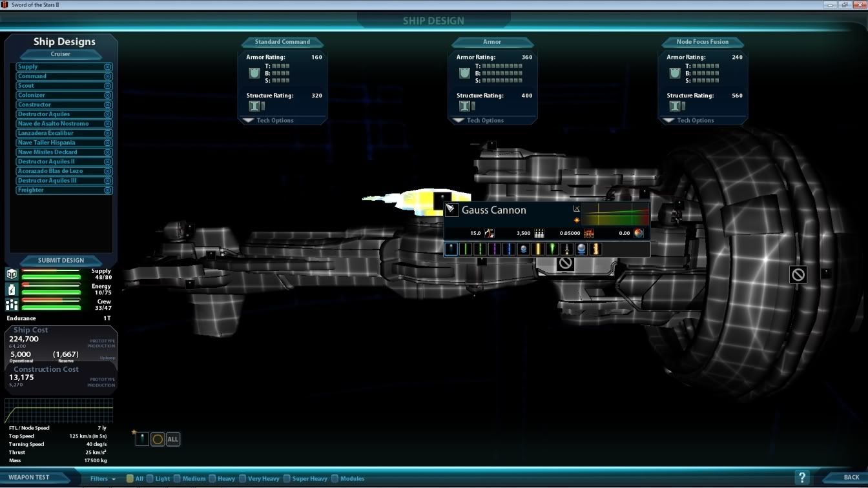
Task: Click the WEAPON TEST button
Action: click(x=29, y=478)
